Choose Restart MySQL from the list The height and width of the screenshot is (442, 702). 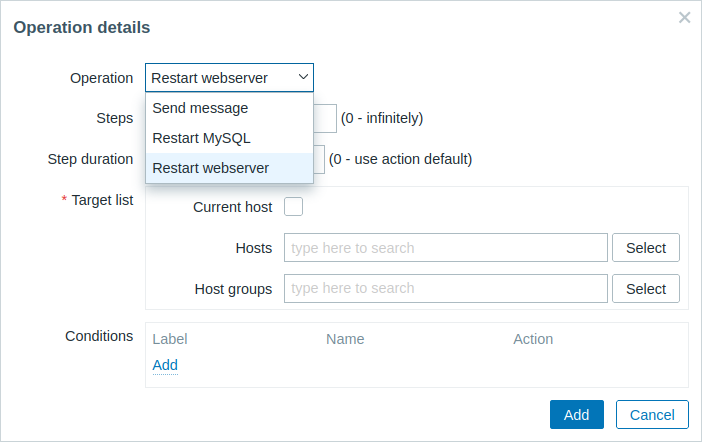(201, 138)
